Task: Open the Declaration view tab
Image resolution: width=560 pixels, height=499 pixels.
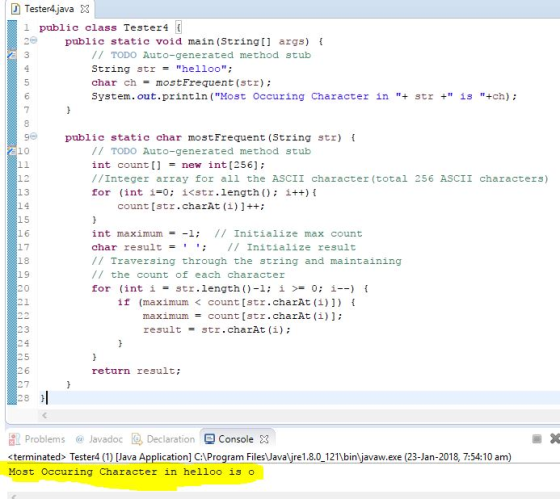Action: click(x=164, y=439)
